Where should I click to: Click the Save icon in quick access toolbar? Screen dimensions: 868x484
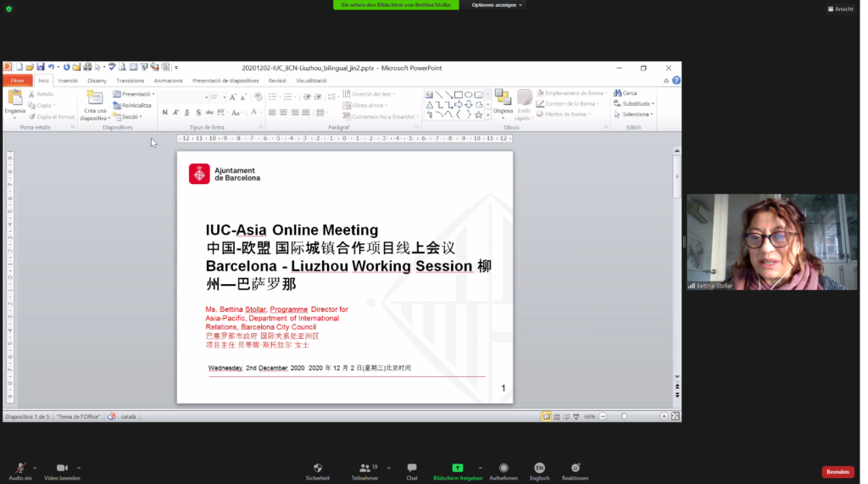[x=40, y=67]
